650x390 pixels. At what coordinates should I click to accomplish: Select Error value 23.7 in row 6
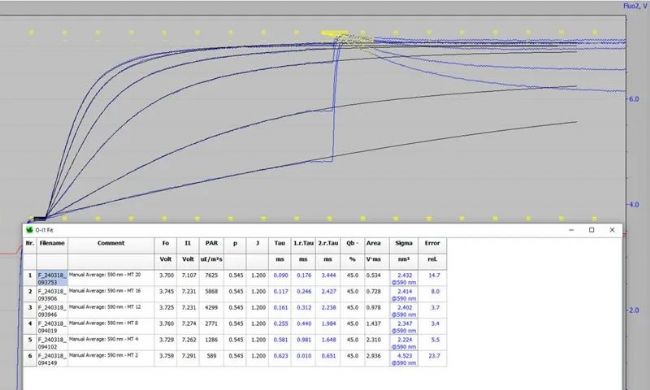434,356
